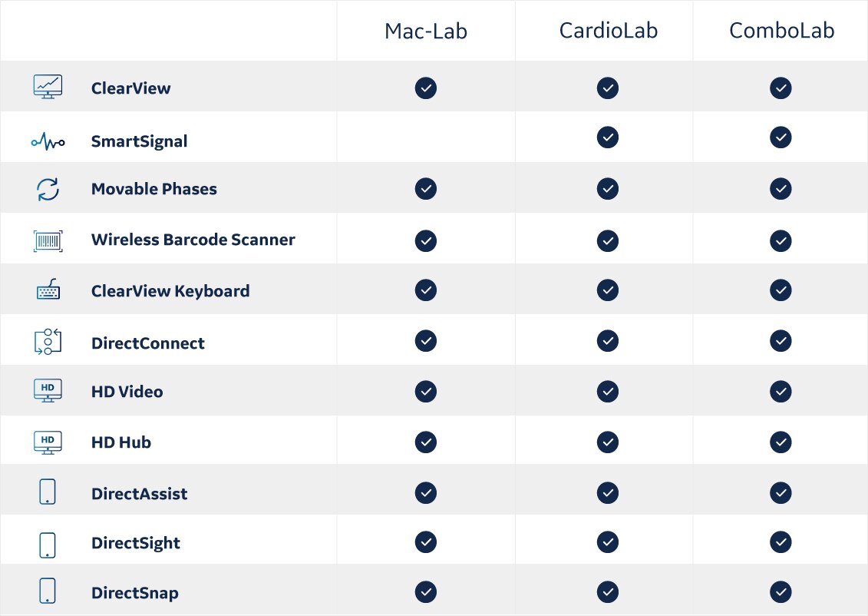Select the Mac-Lab column header
Screen dimensions: 868x616
tap(426, 31)
